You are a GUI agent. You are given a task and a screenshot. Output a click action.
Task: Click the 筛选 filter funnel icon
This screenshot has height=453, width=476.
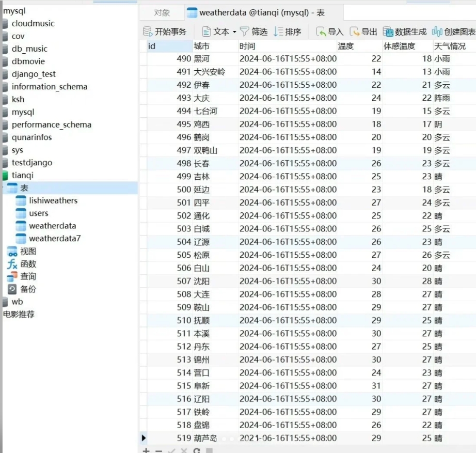pos(244,32)
